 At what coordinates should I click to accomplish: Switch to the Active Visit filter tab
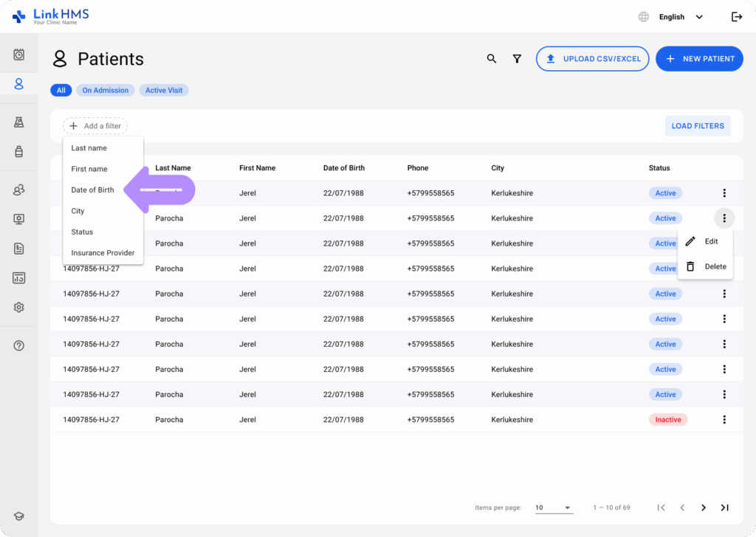point(163,89)
